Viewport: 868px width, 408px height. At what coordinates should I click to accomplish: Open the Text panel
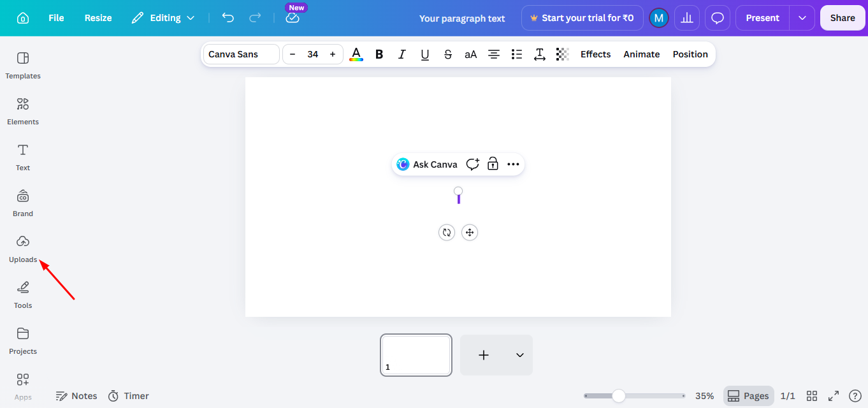pos(23,157)
